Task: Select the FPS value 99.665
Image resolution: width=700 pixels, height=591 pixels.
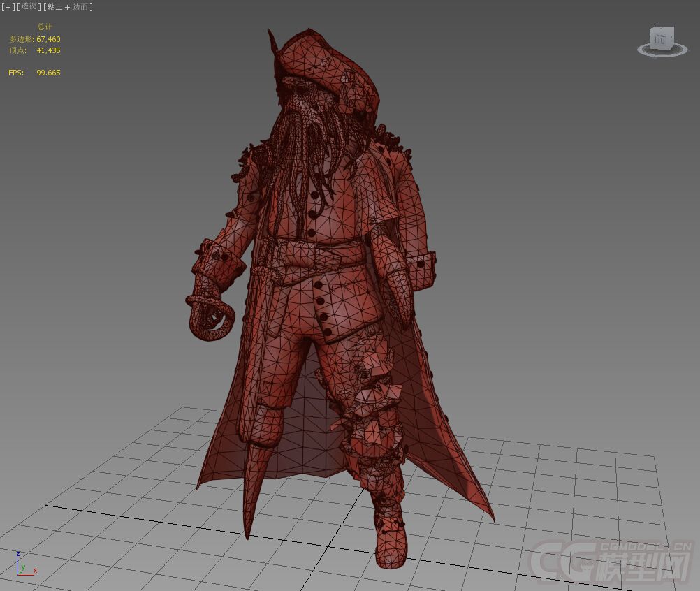Action: tap(48, 73)
